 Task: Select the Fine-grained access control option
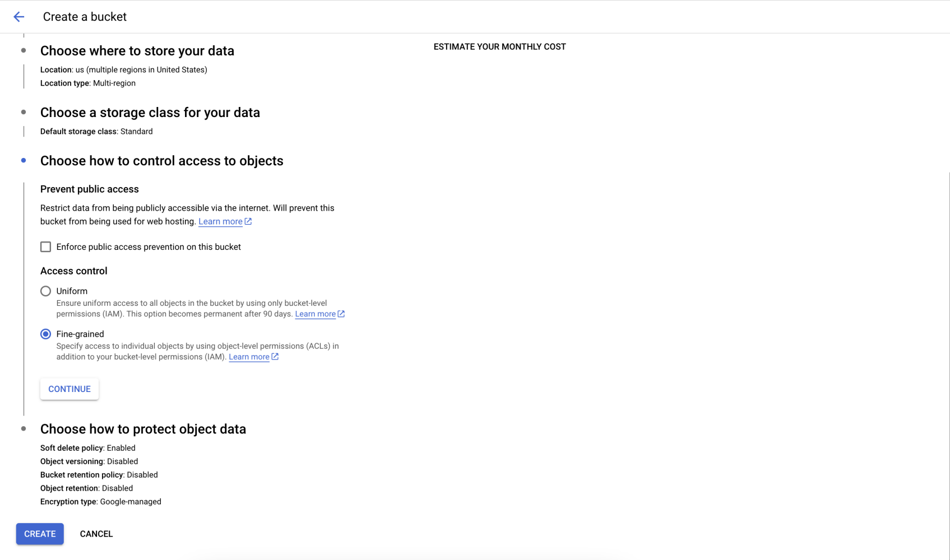[45, 334]
